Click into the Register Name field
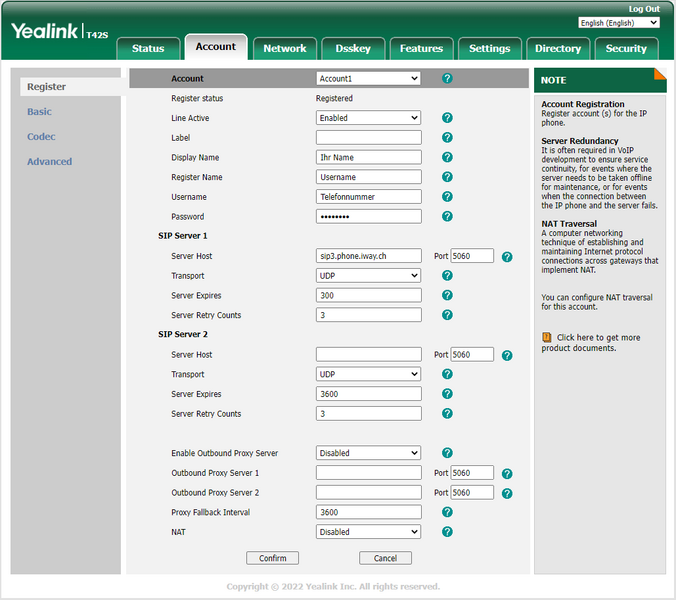Image resolution: width=676 pixels, height=600 pixels. point(369,177)
